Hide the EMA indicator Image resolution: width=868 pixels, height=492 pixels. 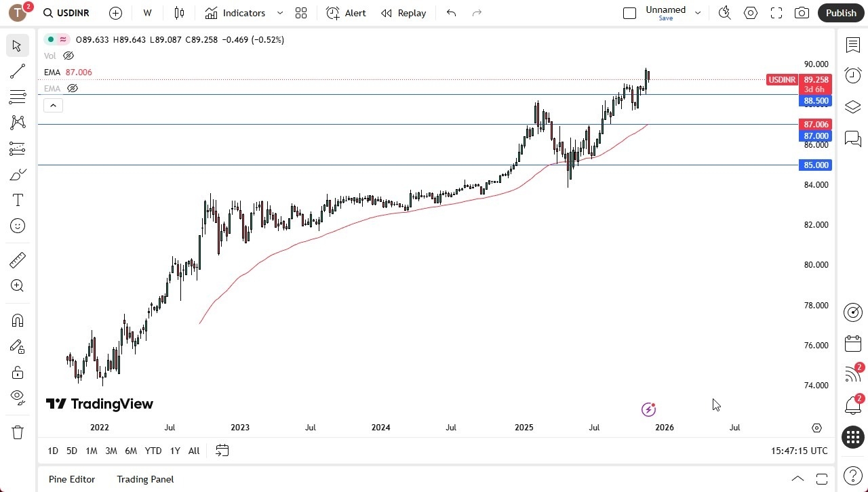(x=72, y=88)
